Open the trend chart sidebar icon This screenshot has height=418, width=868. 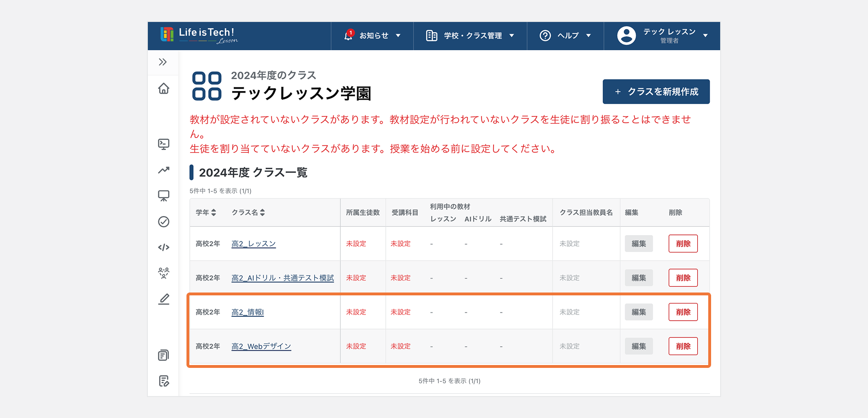tap(164, 170)
